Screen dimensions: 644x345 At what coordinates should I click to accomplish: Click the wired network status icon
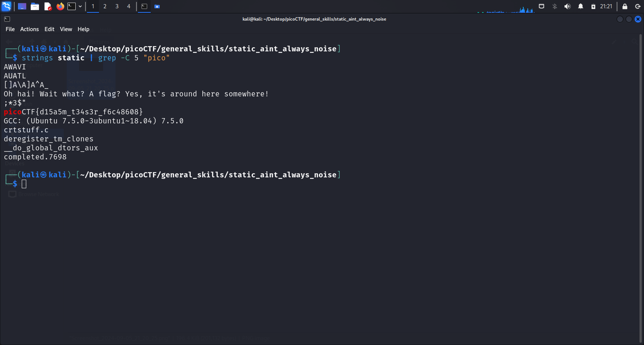click(x=541, y=6)
